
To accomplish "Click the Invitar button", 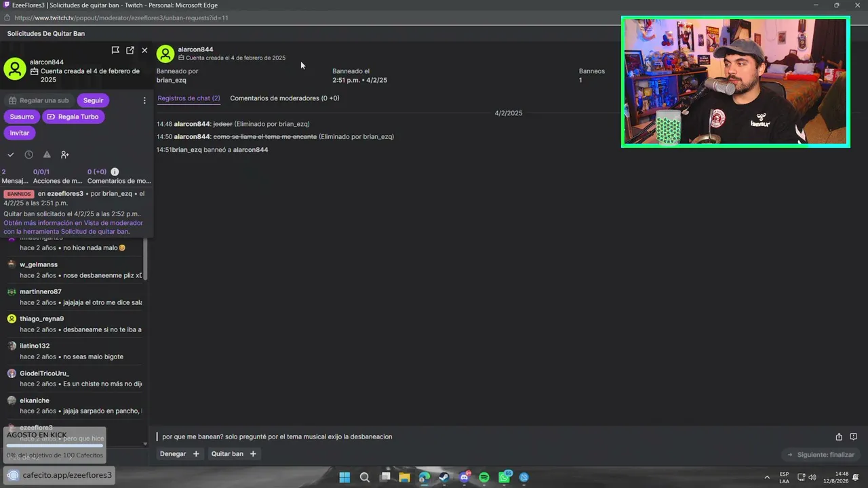I will 20,133.
